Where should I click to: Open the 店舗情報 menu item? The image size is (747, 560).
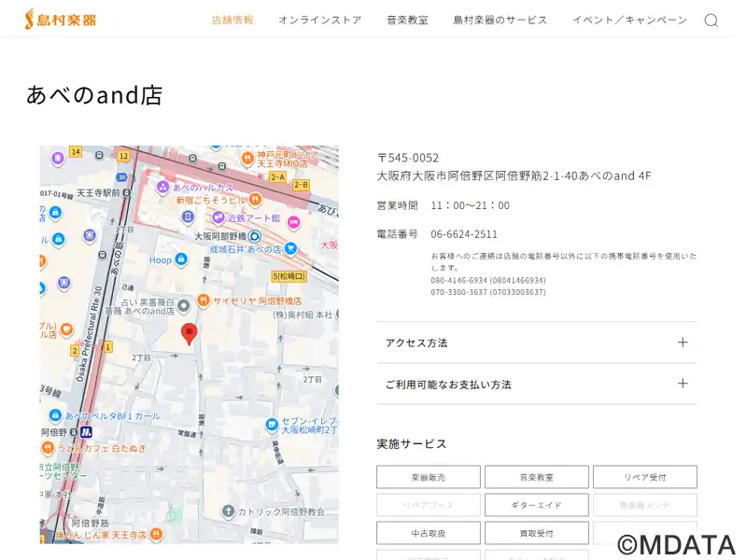click(233, 20)
